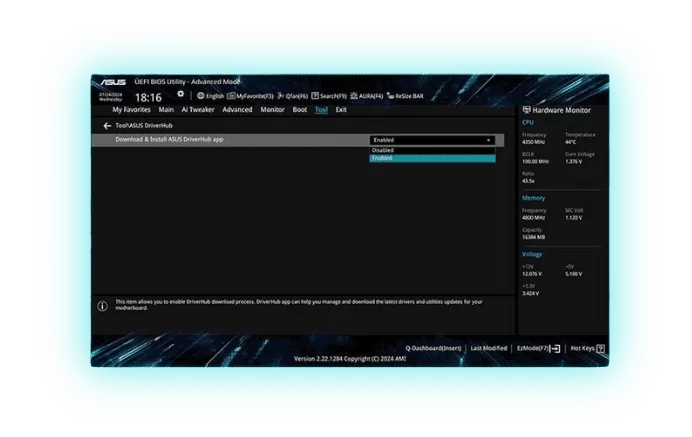
Task: Click the settings gear next to the clock
Action: click(x=180, y=94)
